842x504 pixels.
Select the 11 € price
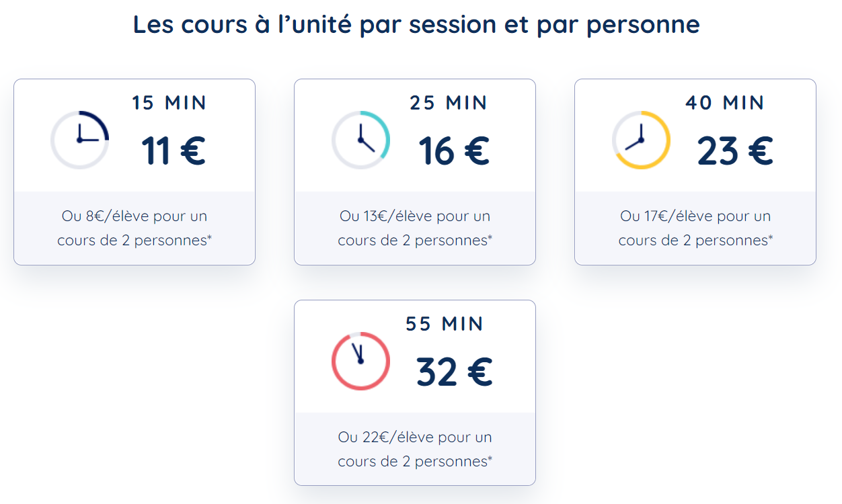173,151
